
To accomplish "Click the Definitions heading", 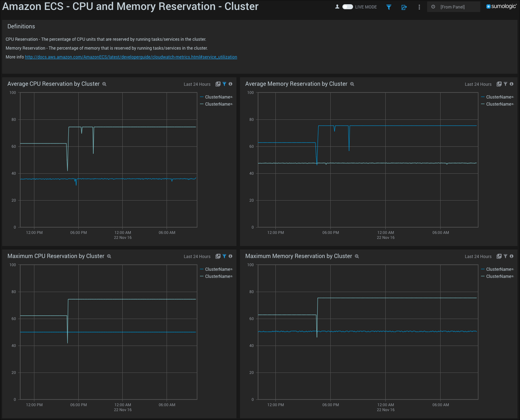I will click(x=21, y=26).
